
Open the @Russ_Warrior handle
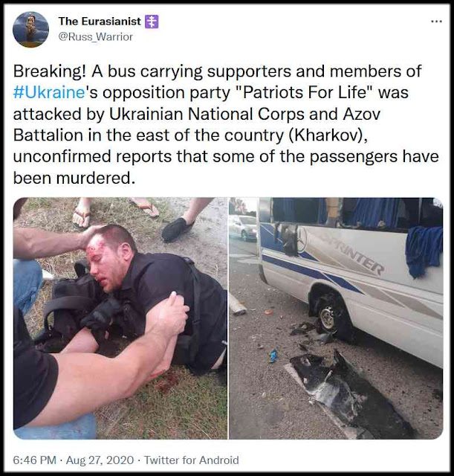point(96,36)
